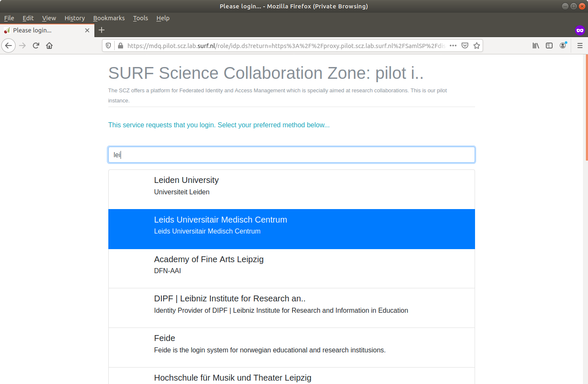
Task: Go back to the previous page
Action: tap(8, 46)
